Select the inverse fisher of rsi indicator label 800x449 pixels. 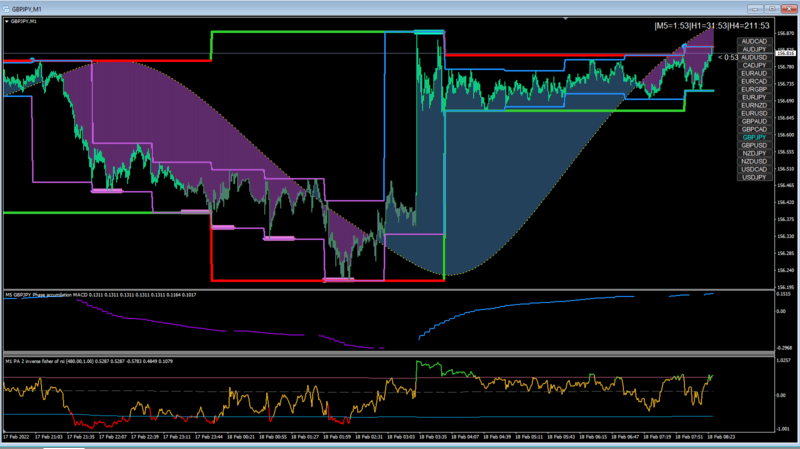(x=89, y=361)
